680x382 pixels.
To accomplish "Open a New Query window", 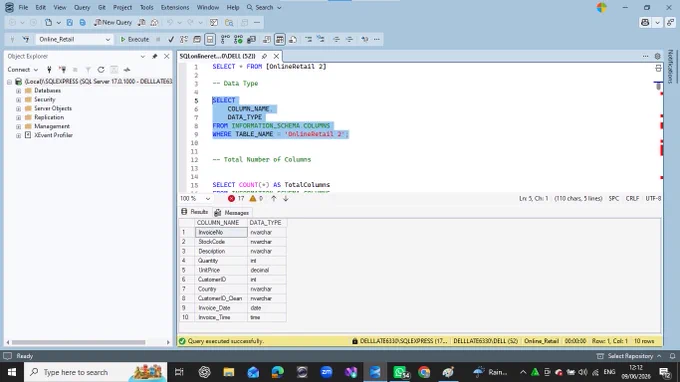I will point(113,23).
